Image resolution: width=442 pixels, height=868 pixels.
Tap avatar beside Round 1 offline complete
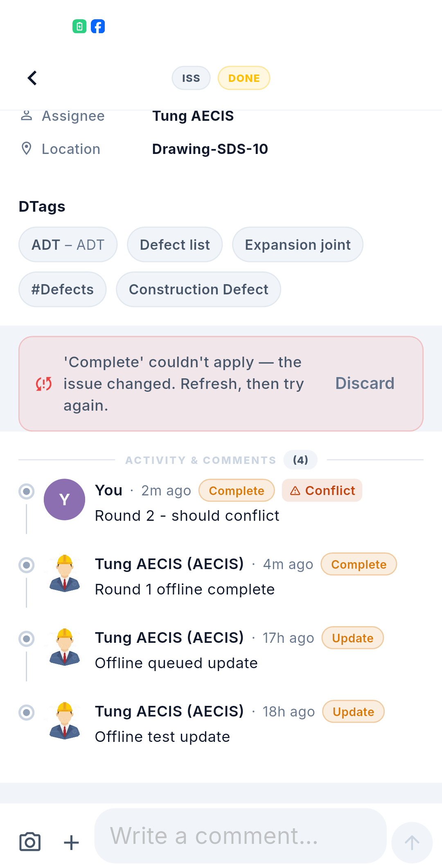click(64, 573)
